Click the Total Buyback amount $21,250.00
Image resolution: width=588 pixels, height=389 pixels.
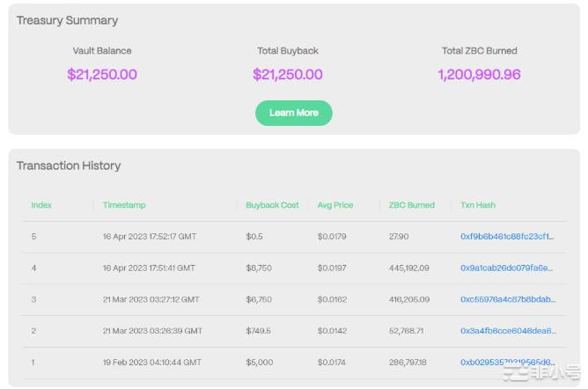(x=288, y=75)
